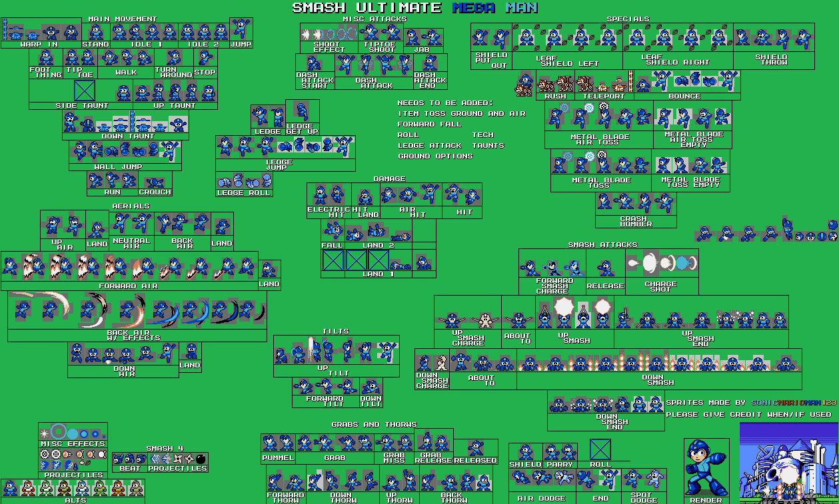This screenshot has height=504, width=839.
Task: Click the crossed-out placeholder box in Side Taunt
Action: pos(85,90)
